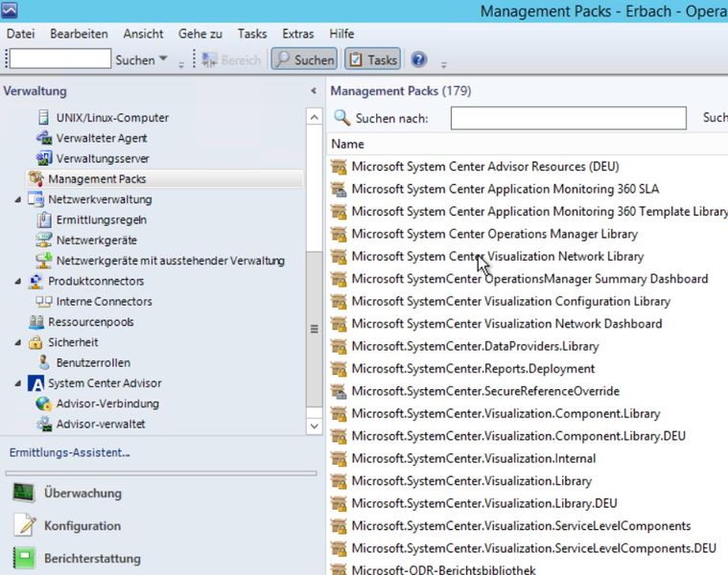Open the Tasks menu

(x=252, y=34)
